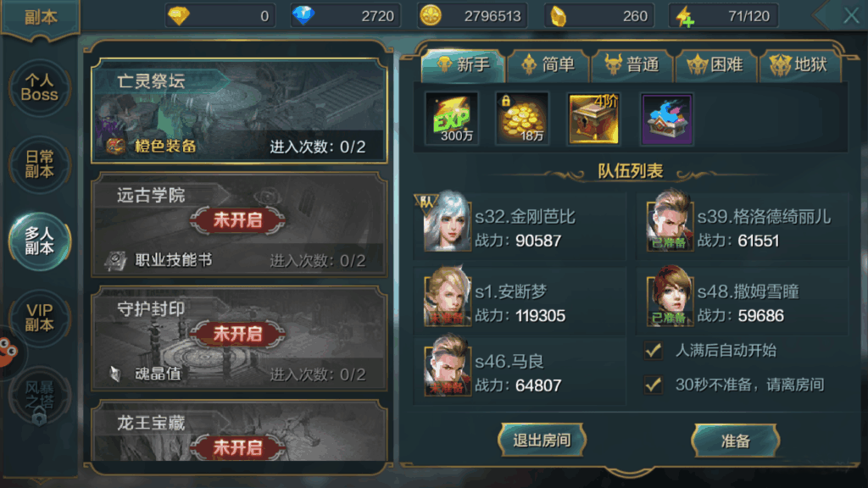Switch to the 简单 difficulty tab

(x=548, y=65)
